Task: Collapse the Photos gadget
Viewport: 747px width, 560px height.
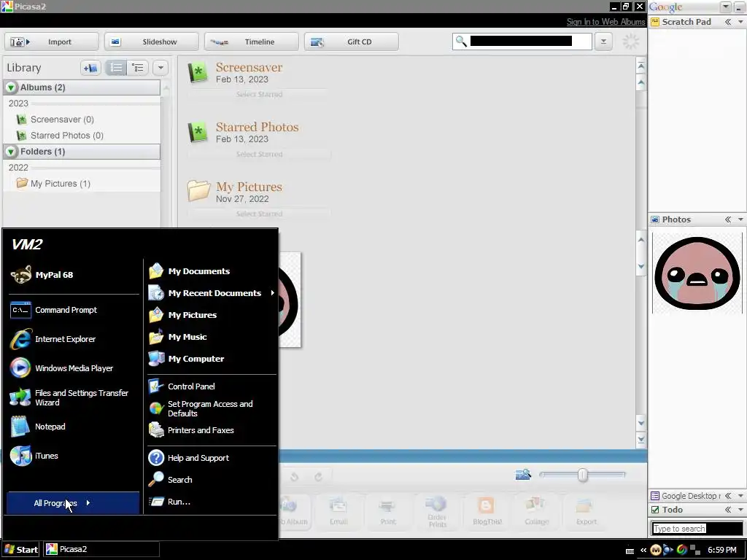Action: coord(728,219)
